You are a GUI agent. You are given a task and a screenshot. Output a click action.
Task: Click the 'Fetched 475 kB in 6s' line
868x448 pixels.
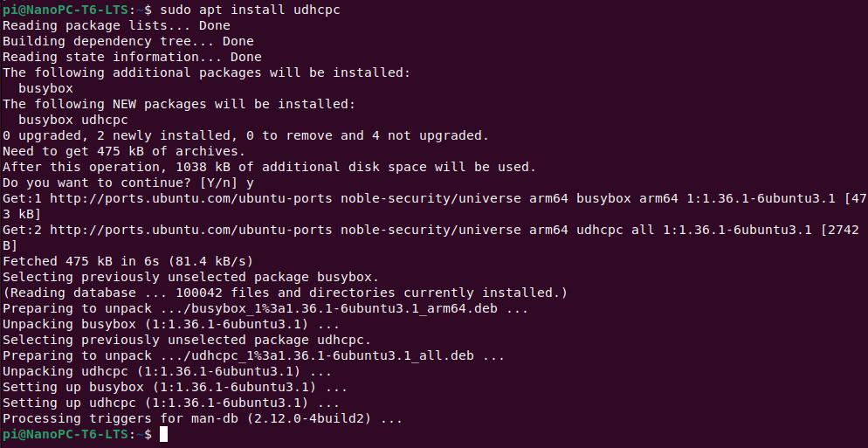click(127, 261)
